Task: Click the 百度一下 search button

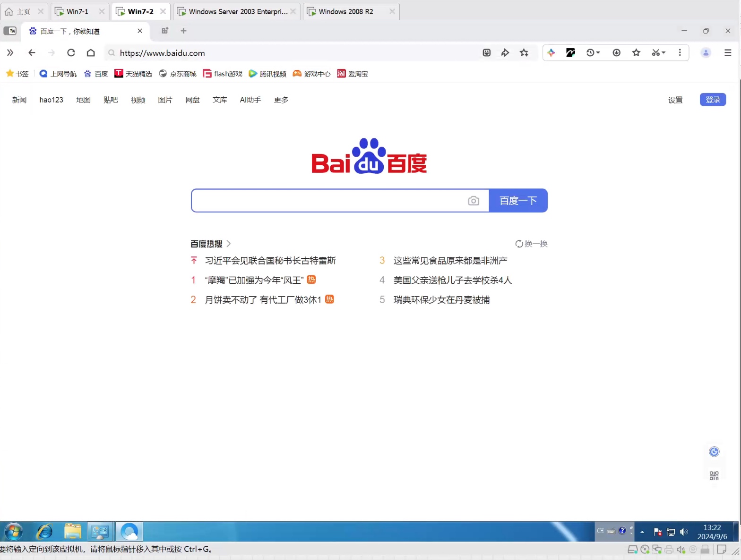Action: (518, 201)
